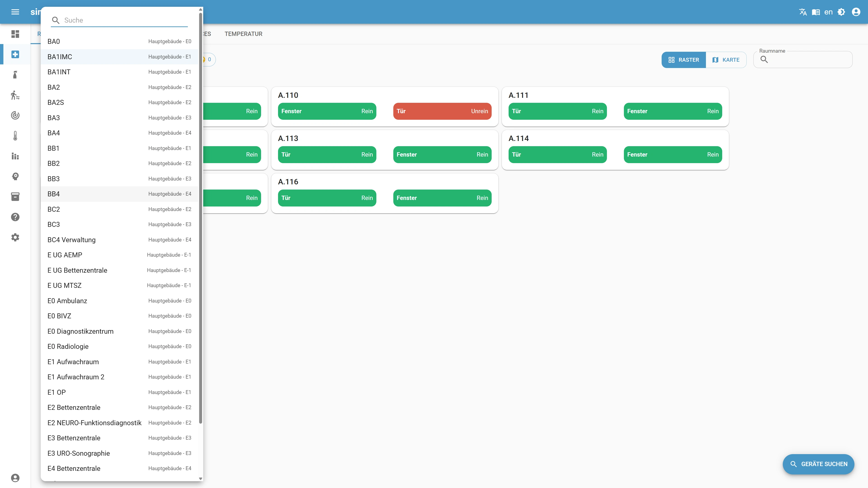The image size is (868, 488).
Task: Switch to the TEMPERATUR tab
Action: 243,34
